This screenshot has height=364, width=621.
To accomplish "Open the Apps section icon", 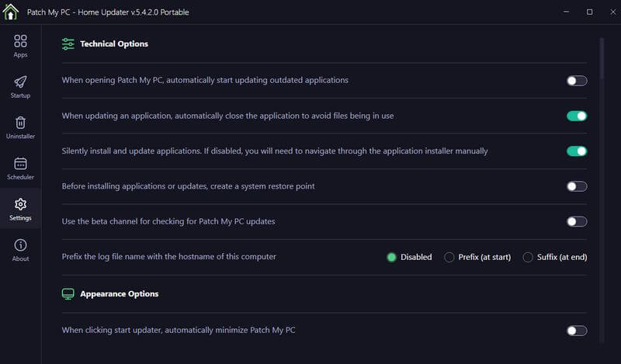I will coord(20,41).
